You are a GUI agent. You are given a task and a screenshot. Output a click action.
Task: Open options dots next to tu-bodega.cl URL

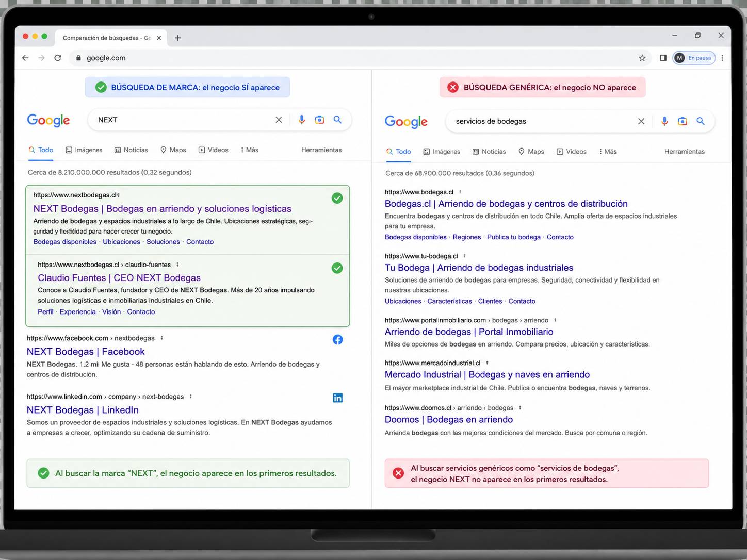point(464,256)
